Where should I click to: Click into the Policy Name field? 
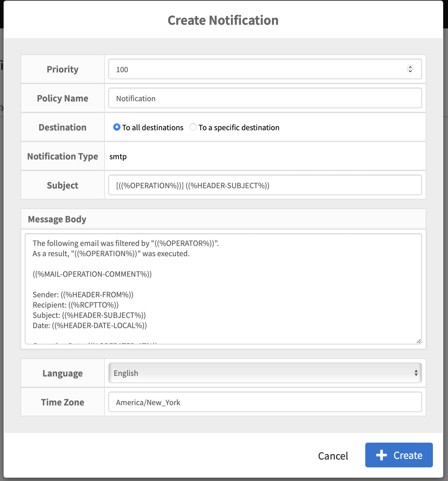[x=265, y=98]
